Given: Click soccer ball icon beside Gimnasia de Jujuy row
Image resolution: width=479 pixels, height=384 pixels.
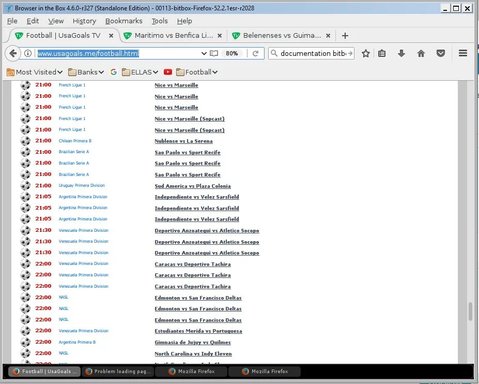Looking at the screenshot, I should tap(25, 342).
